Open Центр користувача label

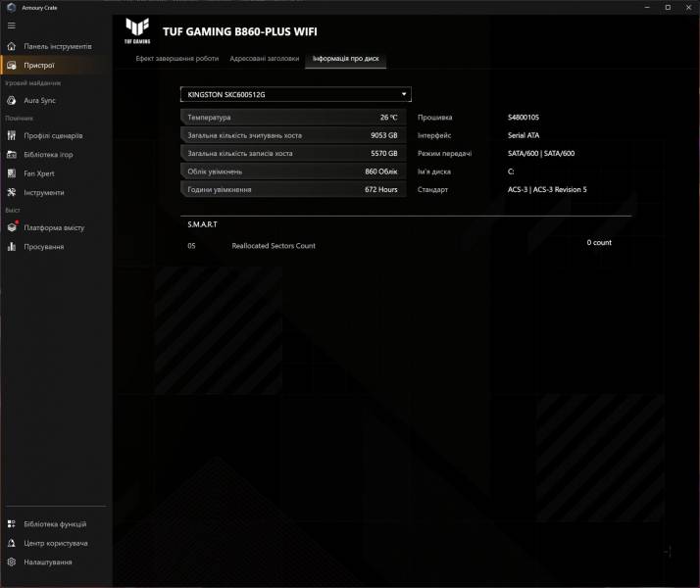click(x=56, y=543)
